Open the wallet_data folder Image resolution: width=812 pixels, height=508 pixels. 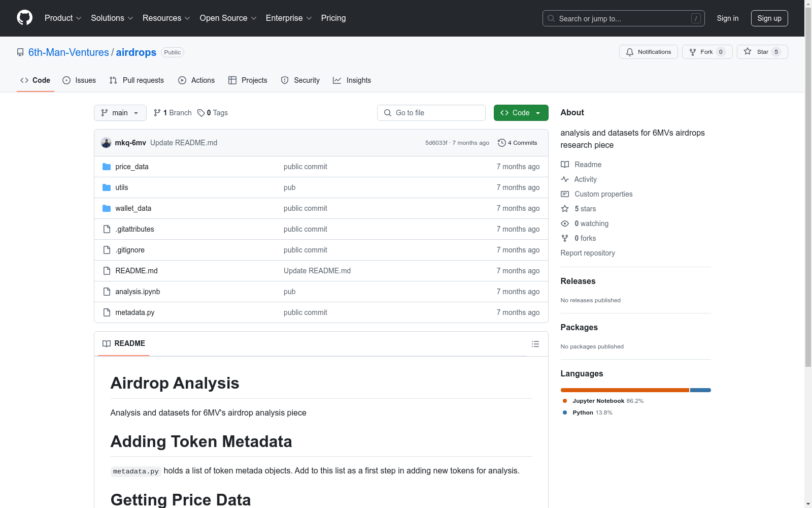(133, 208)
